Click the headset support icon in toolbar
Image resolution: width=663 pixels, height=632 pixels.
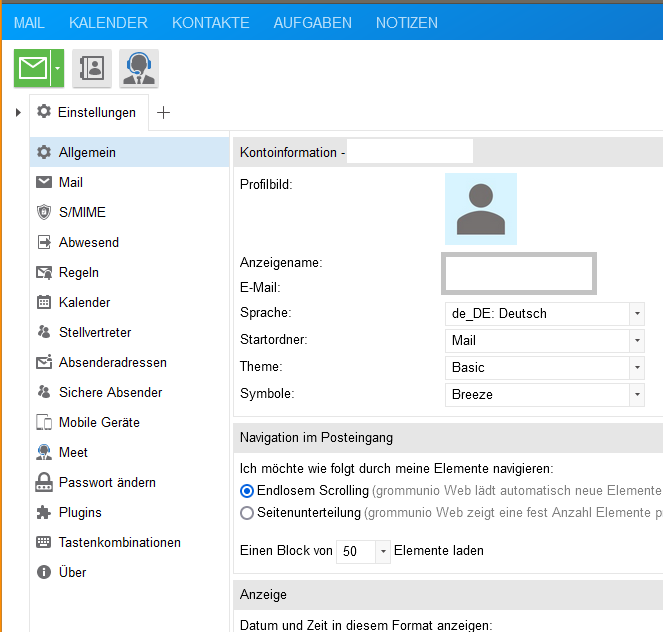tap(139, 68)
